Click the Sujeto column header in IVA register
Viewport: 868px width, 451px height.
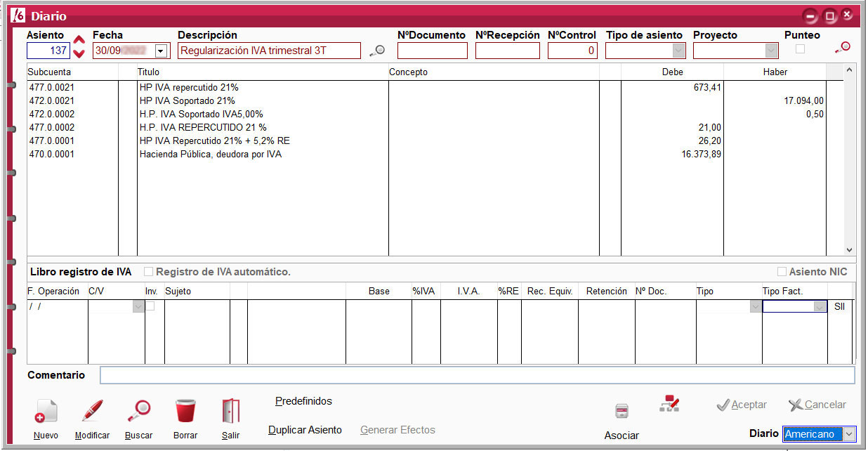pos(197,292)
